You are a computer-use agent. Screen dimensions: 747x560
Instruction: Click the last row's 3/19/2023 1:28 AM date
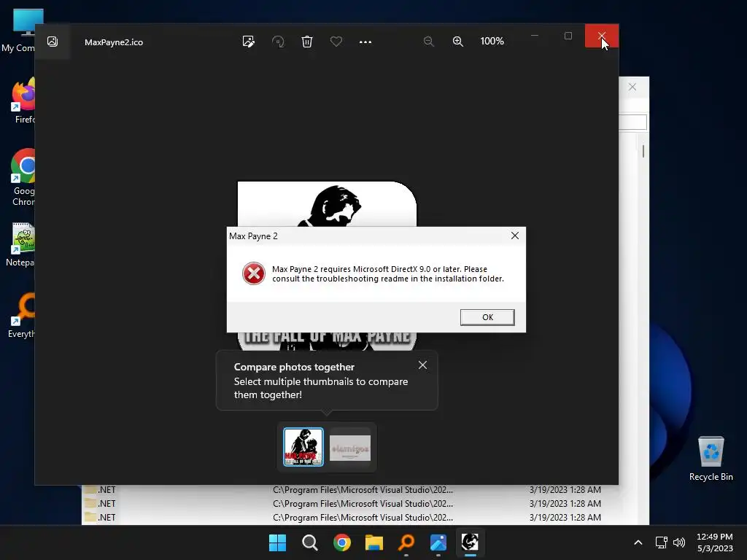[565, 517]
